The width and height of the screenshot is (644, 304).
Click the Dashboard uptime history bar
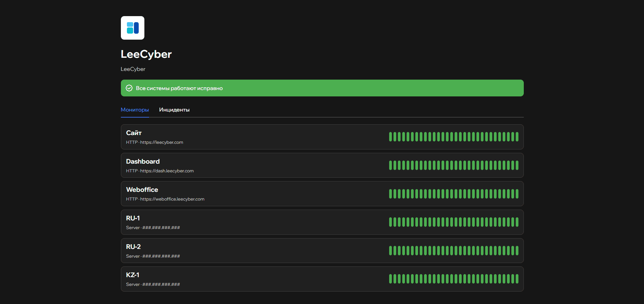(453, 165)
